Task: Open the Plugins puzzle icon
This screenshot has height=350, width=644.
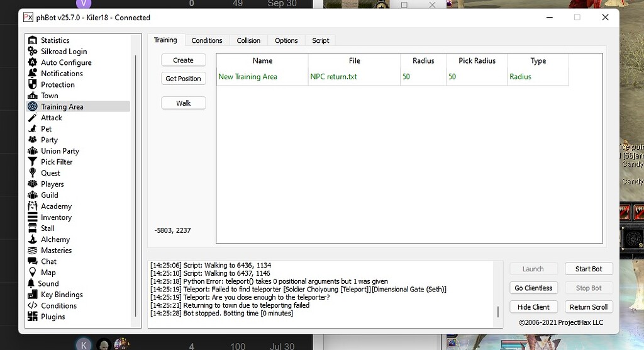Action: [x=33, y=317]
